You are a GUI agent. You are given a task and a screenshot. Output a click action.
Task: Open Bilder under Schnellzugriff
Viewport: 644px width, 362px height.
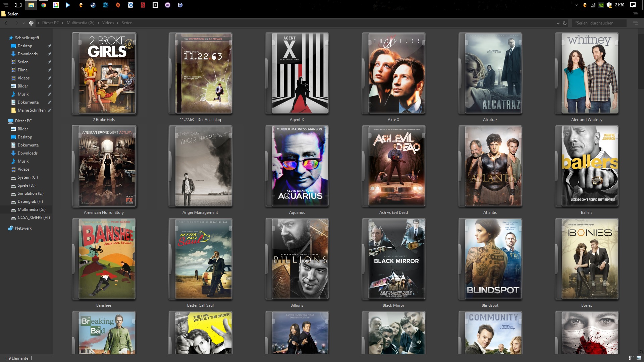(23, 86)
